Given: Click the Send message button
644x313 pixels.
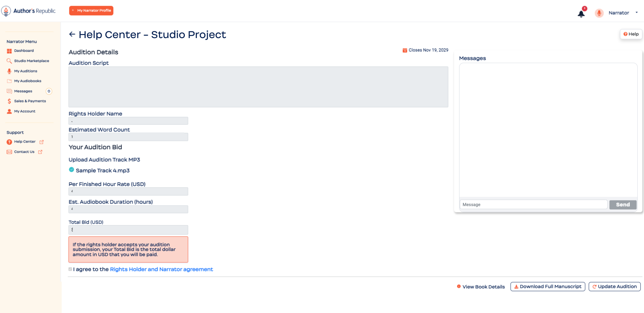Looking at the screenshot, I should 623,205.
